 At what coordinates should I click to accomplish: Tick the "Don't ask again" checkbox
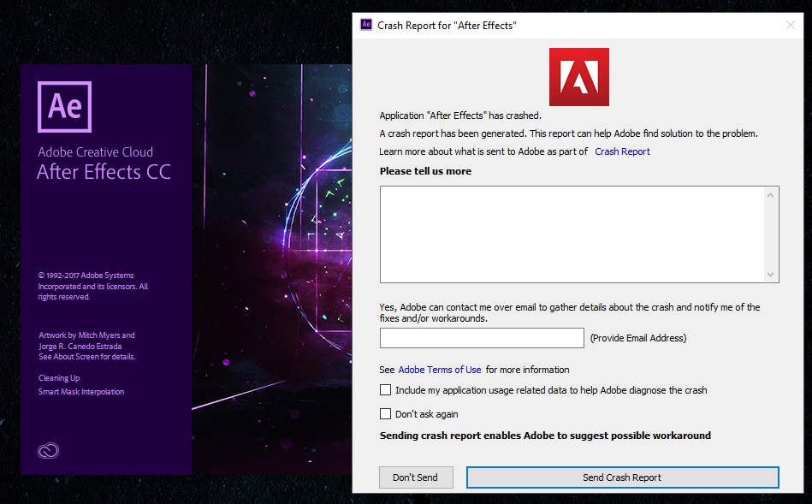[x=385, y=414]
